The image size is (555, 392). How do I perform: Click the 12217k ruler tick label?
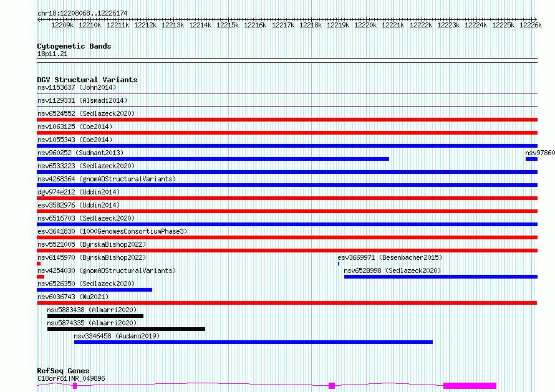coord(283,25)
